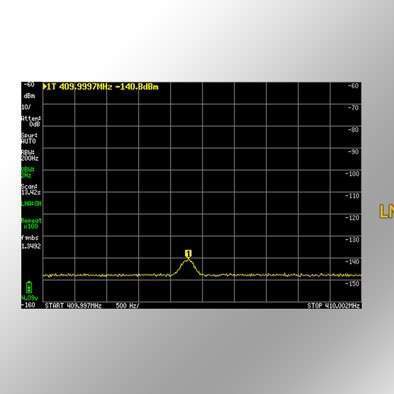Tap the -100 level label on right axis
The width and height of the screenshot is (394, 394).
pyautogui.click(x=352, y=173)
